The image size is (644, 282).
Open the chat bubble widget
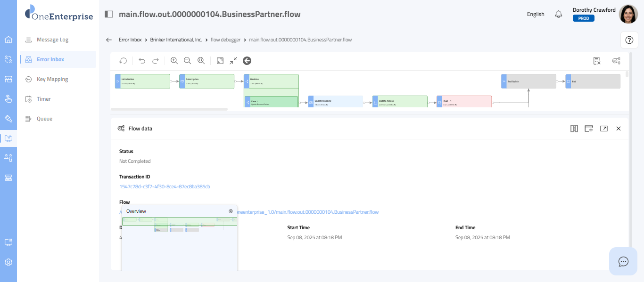[623, 261]
